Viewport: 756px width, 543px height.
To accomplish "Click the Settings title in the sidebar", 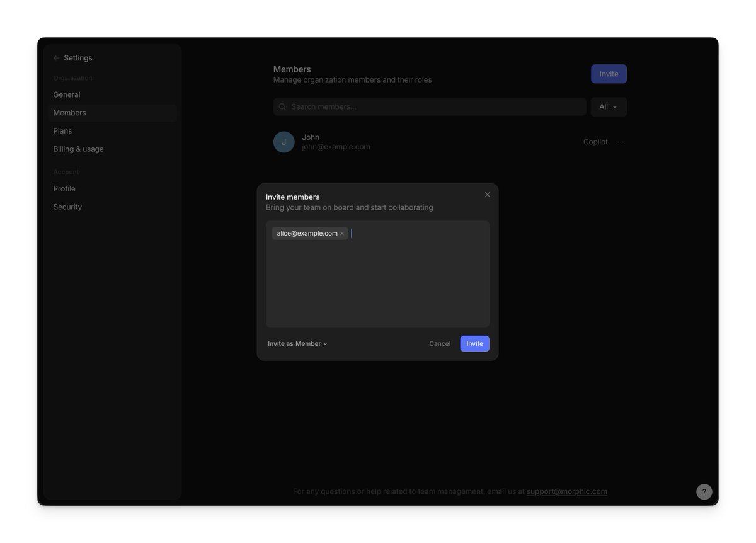I will click(78, 58).
